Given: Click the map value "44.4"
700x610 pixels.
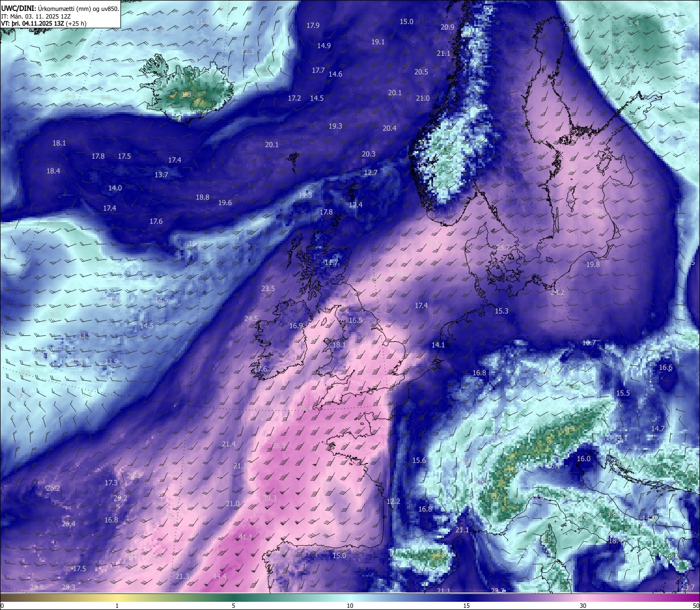Looking at the screenshot, I should pos(219,577).
